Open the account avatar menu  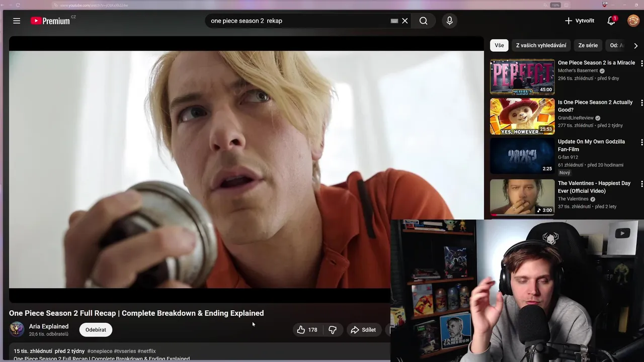click(633, 21)
